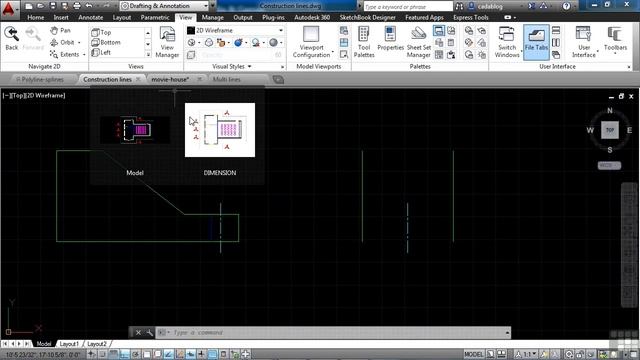Click the Autodesk Exchange X icon
This screenshot has height=360, width=640.
[531, 6]
